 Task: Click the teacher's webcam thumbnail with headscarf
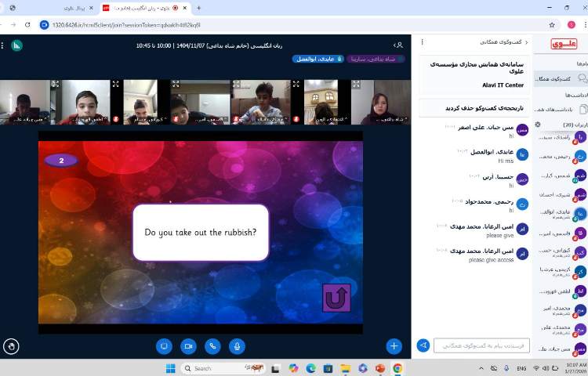tap(381, 103)
